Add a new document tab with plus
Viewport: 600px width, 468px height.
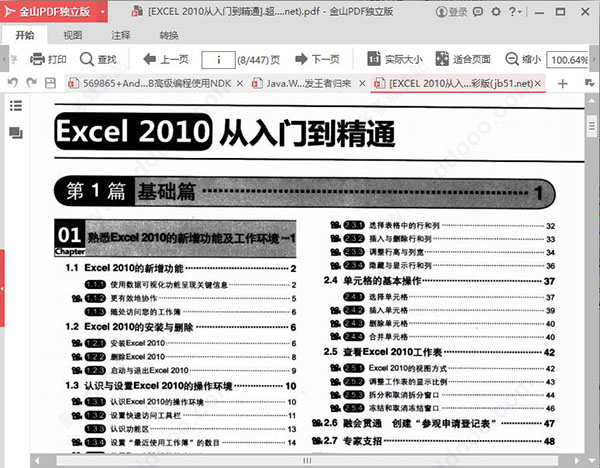(x=562, y=83)
